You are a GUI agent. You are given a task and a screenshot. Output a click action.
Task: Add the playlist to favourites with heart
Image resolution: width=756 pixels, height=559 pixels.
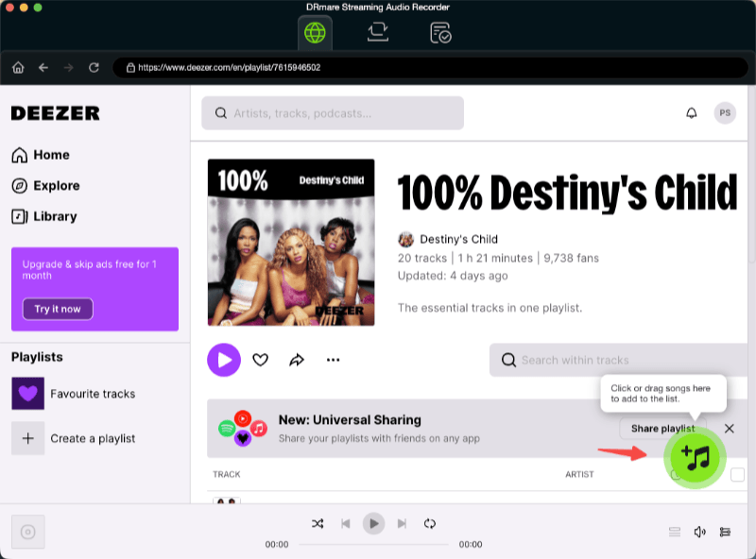click(x=261, y=360)
